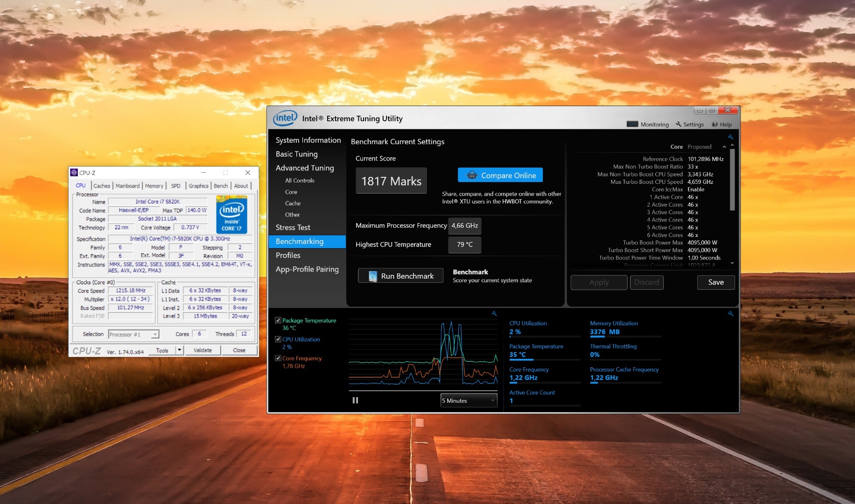Click the CPU-Z title bar app icon
Image resolution: width=855 pixels, height=504 pixels.
coord(74,173)
